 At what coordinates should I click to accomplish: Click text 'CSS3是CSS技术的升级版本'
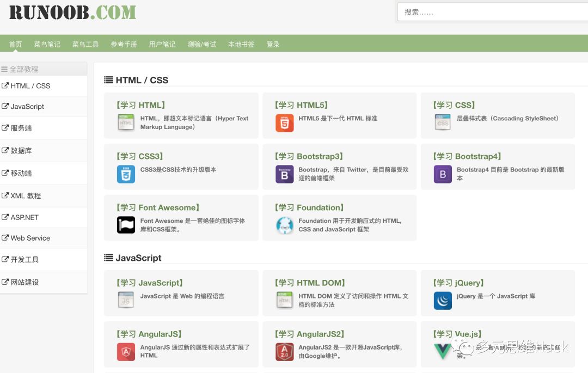point(178,169)
